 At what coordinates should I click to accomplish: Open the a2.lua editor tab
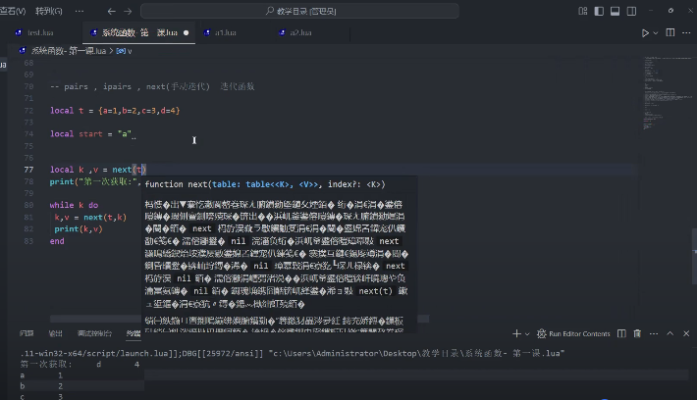(x=300, y=32)
